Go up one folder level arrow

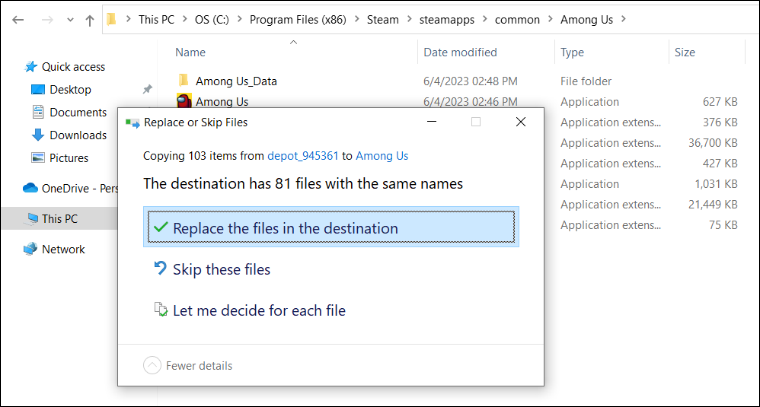(x=89, y=19)
